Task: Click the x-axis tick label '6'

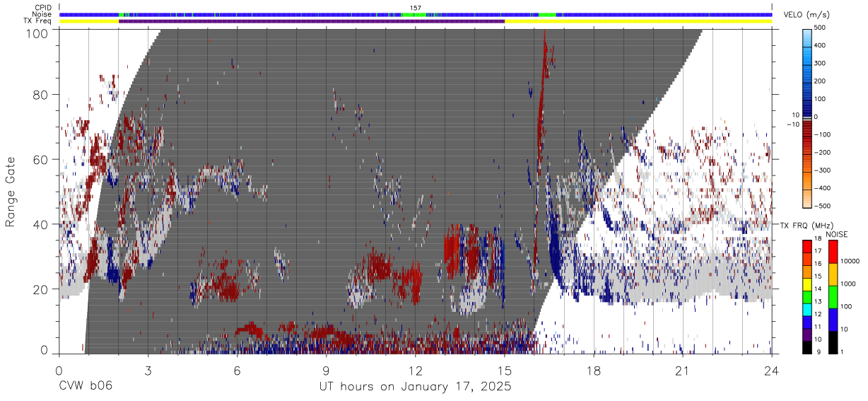Action: 237,371
